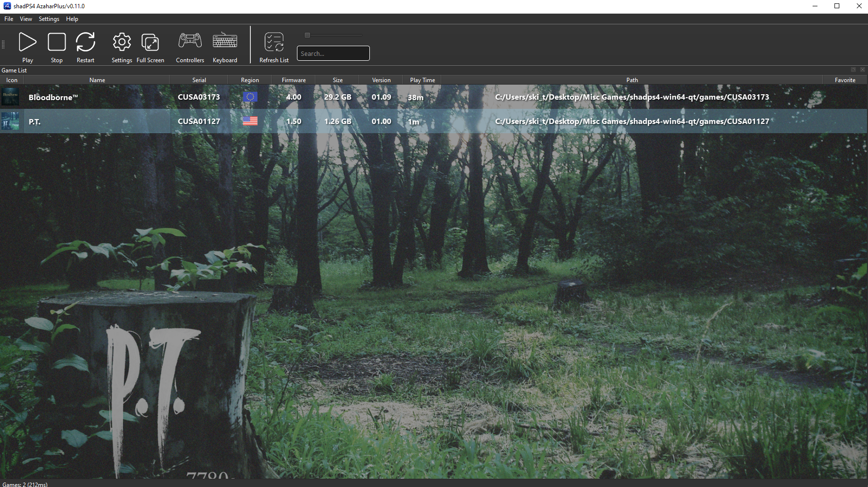Click the shadPS4 app icon in title bar
868x487 pixels.
(x=7, y=6)
